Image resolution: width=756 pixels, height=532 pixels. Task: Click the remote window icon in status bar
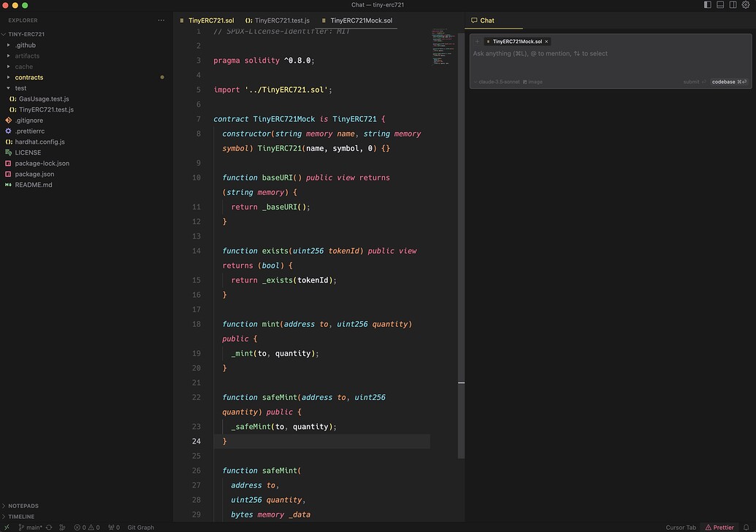(x=7, y=527)
